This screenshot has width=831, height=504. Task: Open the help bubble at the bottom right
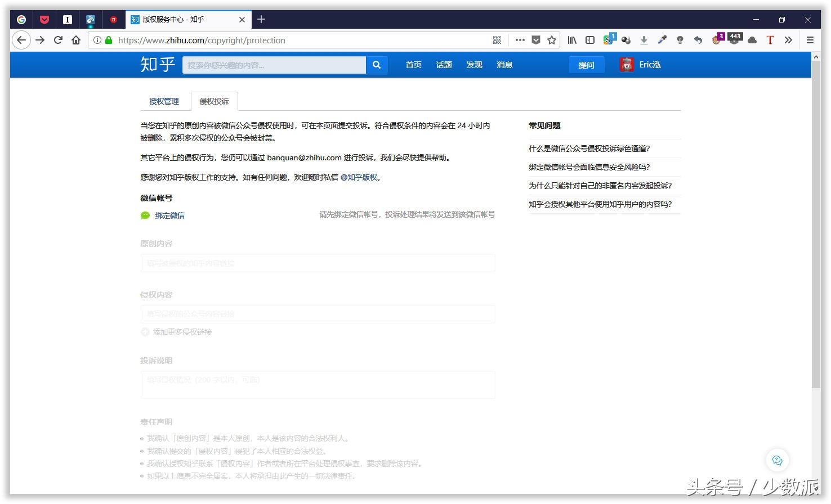(x=778, y=460)
